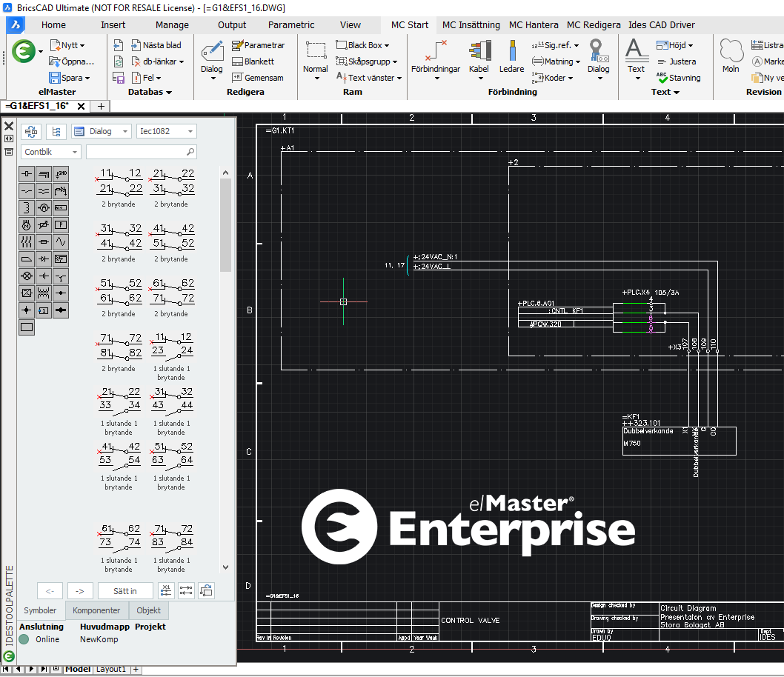Click the Justera text alignment tool
The height and width of the screenshot is (677, 784).
676,61
